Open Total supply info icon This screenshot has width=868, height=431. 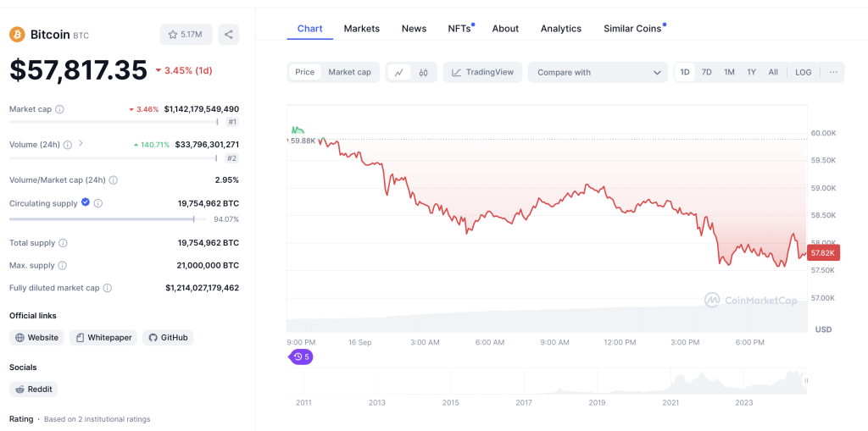pos(63,243)
